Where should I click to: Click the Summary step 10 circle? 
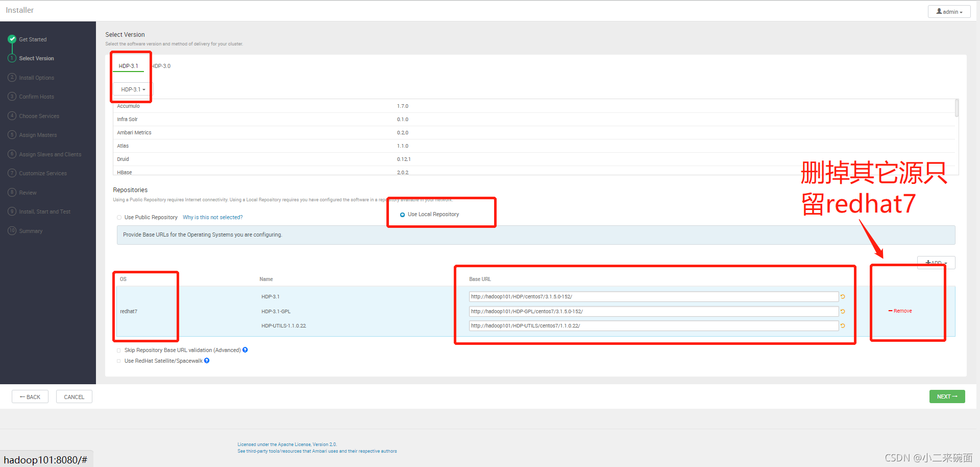click(x=12, y=230)
